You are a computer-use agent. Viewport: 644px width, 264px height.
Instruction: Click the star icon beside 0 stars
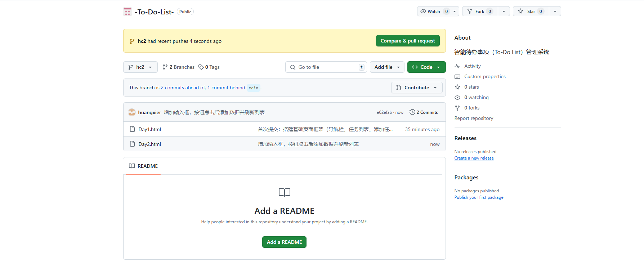pyautogui.click(x=457, y=87)
